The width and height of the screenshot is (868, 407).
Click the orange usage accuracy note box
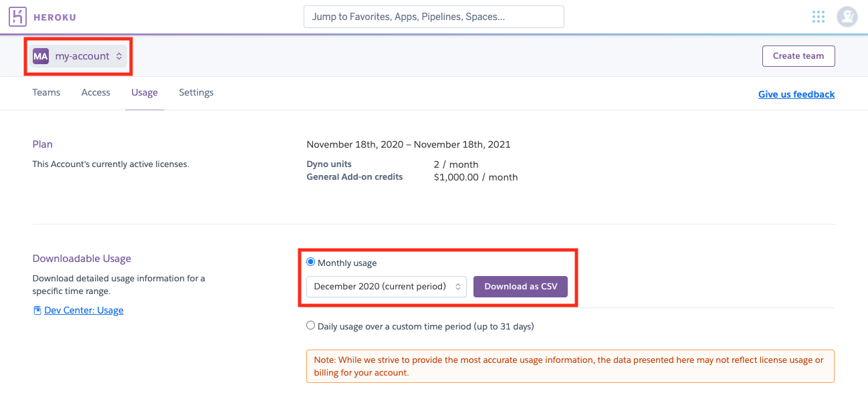pos(570,366)
